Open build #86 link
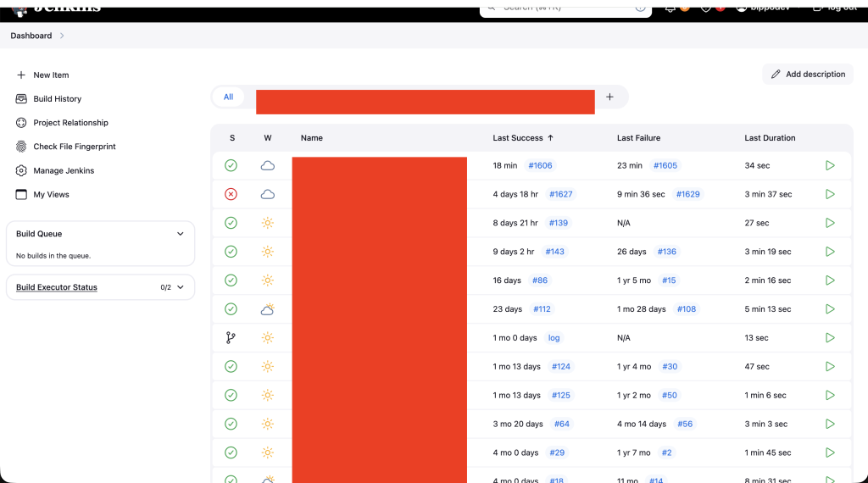Screen dimensions: 868x483 point(540,280)
